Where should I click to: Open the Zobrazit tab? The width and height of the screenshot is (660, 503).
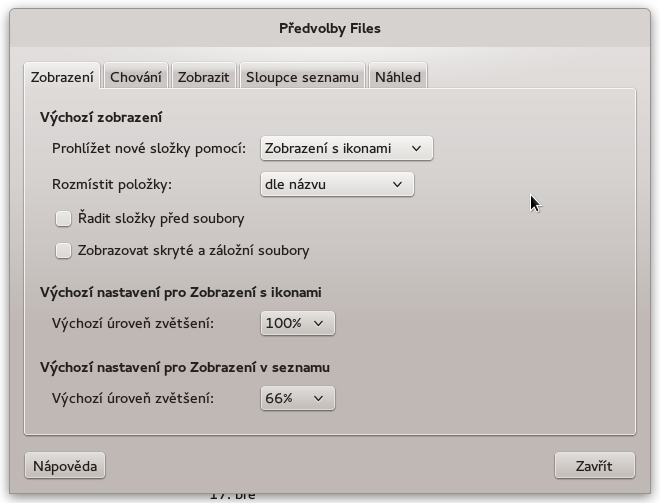(203, 77)
